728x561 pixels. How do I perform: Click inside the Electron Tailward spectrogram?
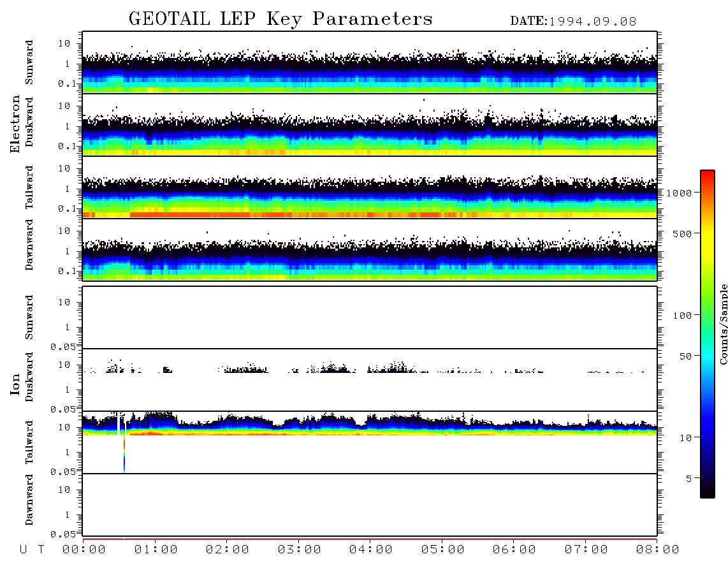(370, 187)
